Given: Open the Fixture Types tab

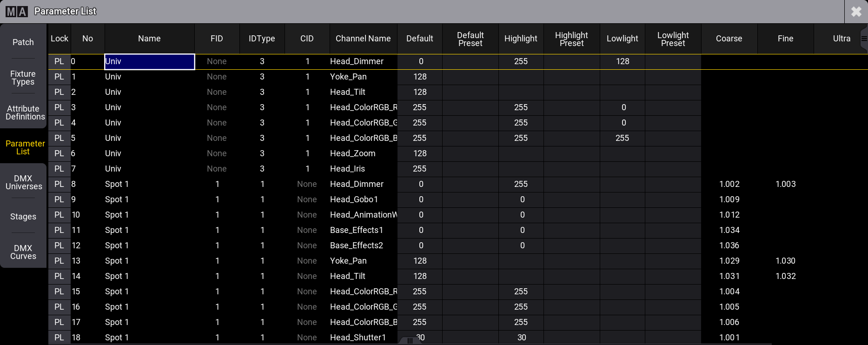Looking at the screenshot, I should (x=23, y=78).
